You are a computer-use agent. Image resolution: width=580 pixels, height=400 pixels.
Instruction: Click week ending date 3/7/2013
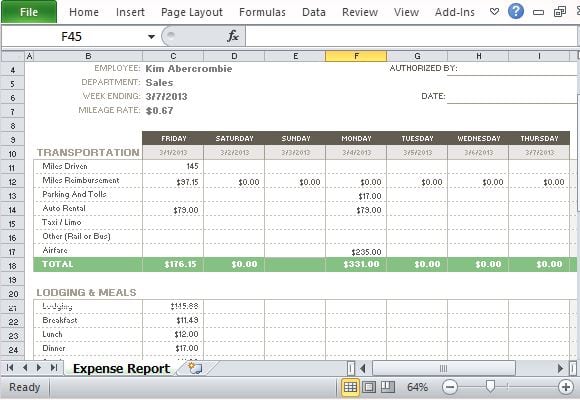[x=166, y=97]
